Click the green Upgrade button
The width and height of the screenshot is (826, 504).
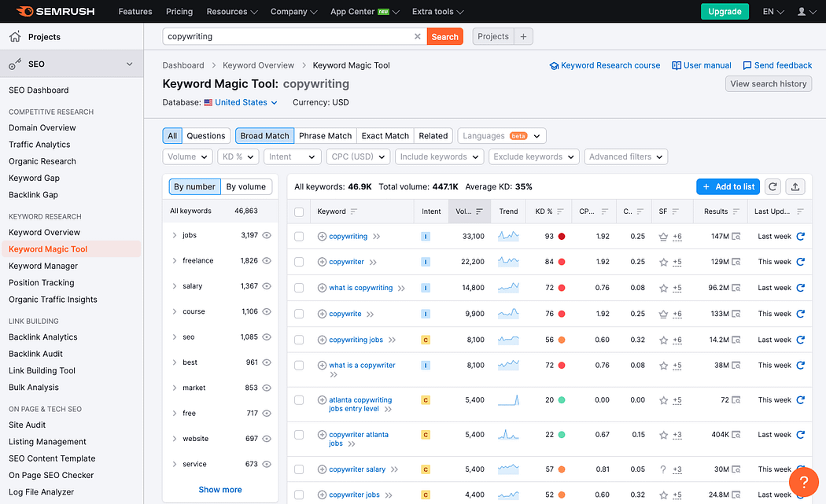point(725,12)
